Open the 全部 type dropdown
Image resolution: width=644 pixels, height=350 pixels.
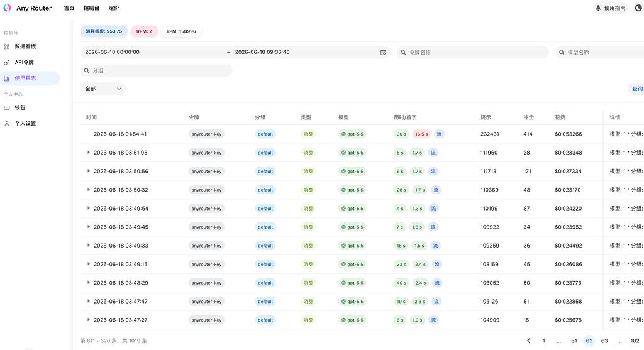tap(103, 89)
